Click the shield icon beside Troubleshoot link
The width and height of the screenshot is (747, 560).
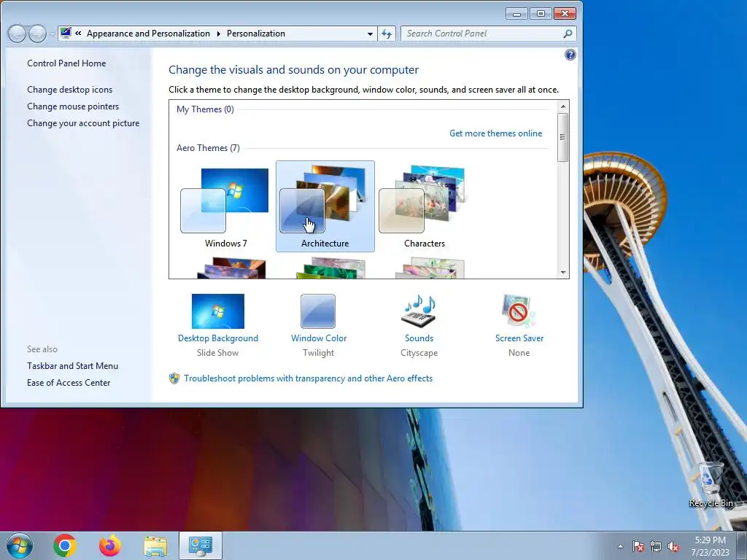click(x=174, y=378)
